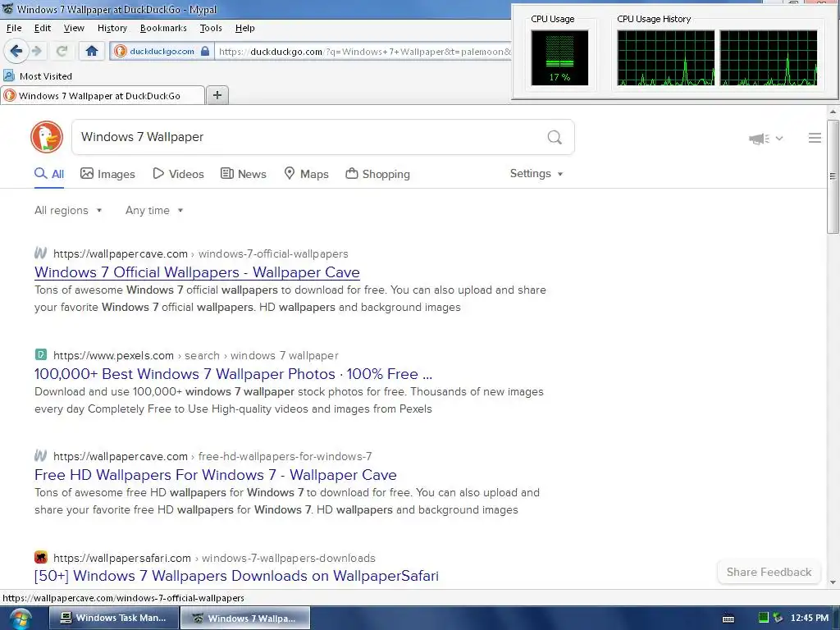Select the All search results tab
The image size is (840, 630).
pyautogui.click(x=49, y=174)
